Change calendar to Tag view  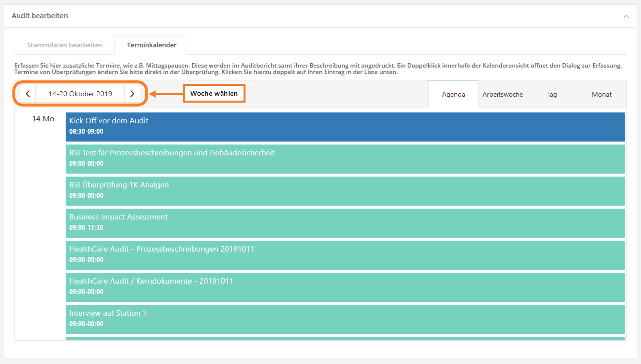click(x=552, y=94)
